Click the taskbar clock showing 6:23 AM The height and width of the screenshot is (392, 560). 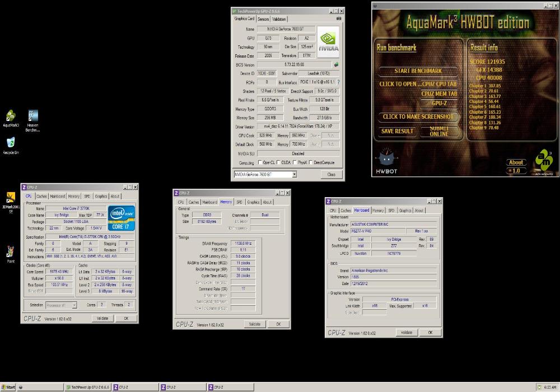coord(550,387)
